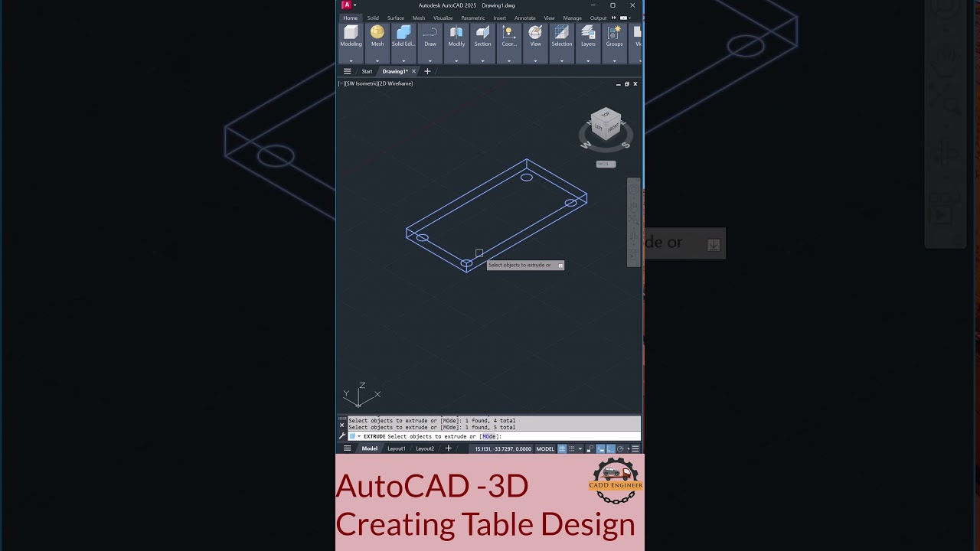980x551 pixels.
Task: Switch to the Visualize ribbon tab
Action: (x=443, y=18)
